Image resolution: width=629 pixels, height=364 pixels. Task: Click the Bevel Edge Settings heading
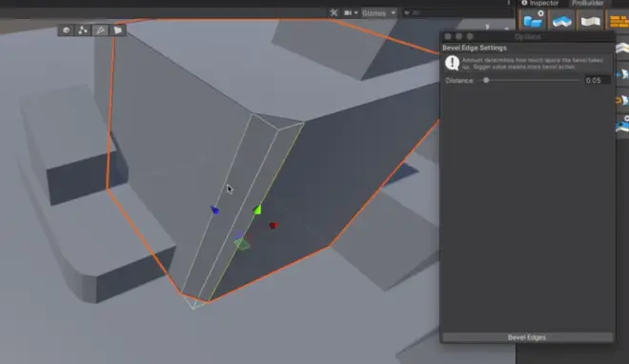(x=475, y=48)
